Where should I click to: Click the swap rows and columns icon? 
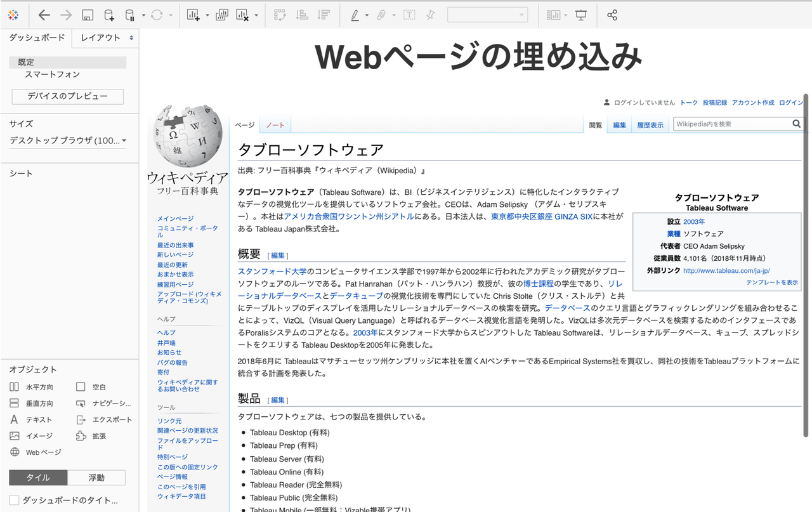click(x=279, y=15)
